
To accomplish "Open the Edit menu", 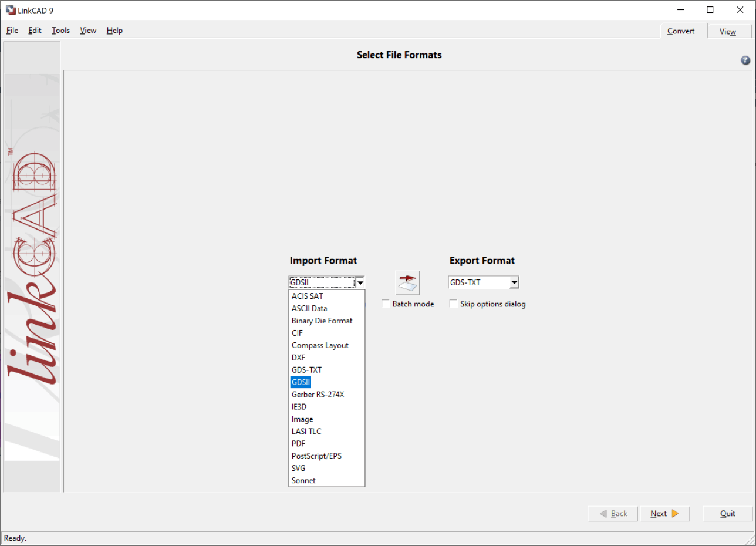I will click(x=35, y=31).
